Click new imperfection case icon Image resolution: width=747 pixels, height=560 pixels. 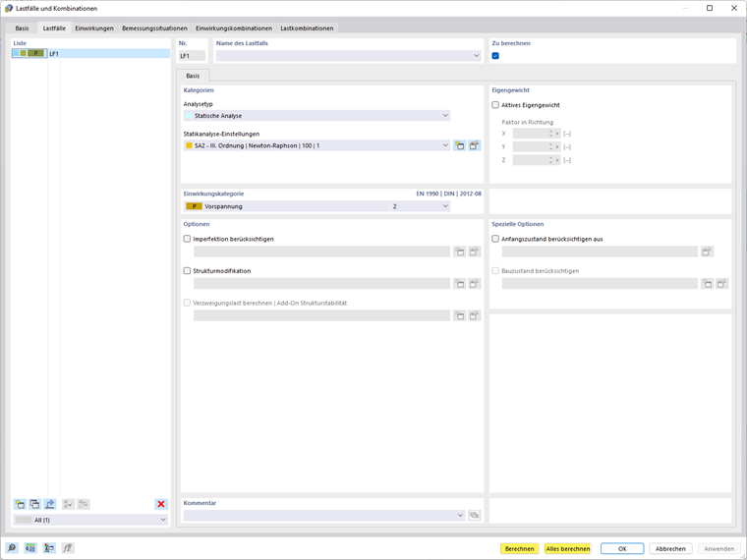[x=459, y=252]
